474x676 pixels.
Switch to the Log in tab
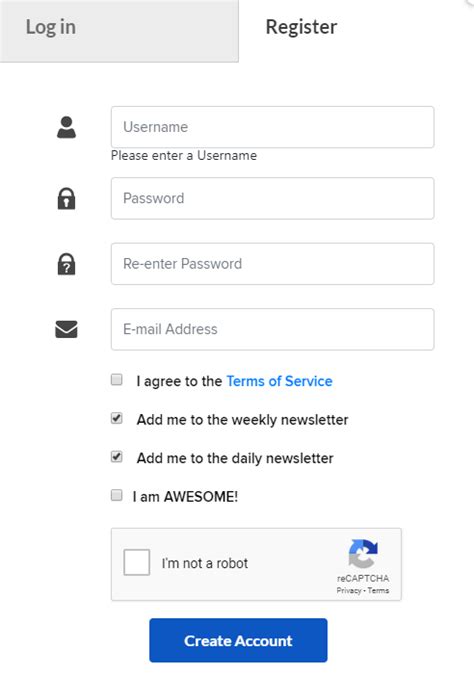coord(119,30)
